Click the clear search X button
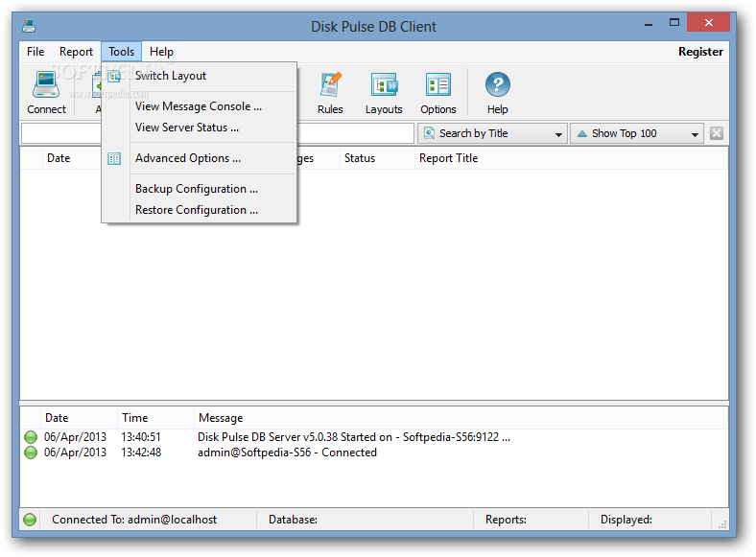Screen dimensions: 756x557 point(717,133)
